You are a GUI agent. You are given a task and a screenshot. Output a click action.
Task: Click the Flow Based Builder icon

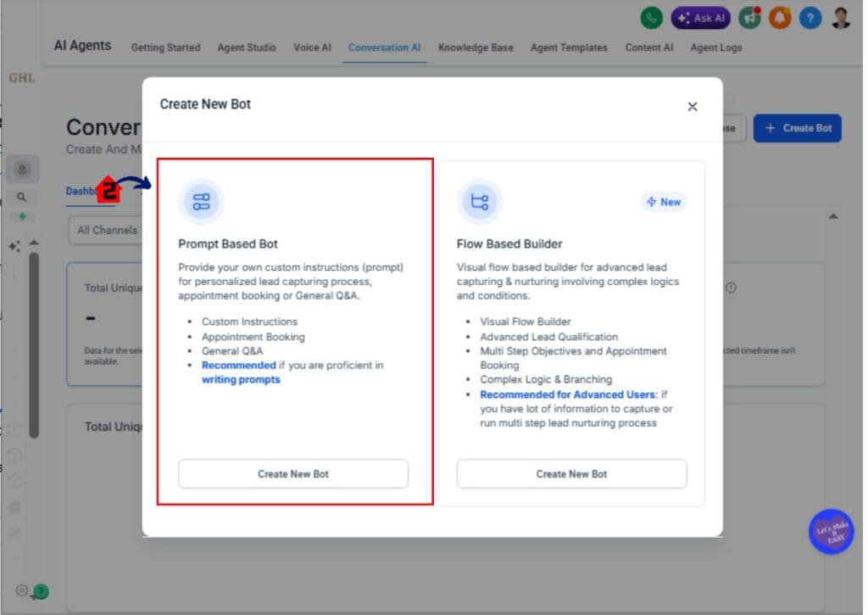point(480,201)
